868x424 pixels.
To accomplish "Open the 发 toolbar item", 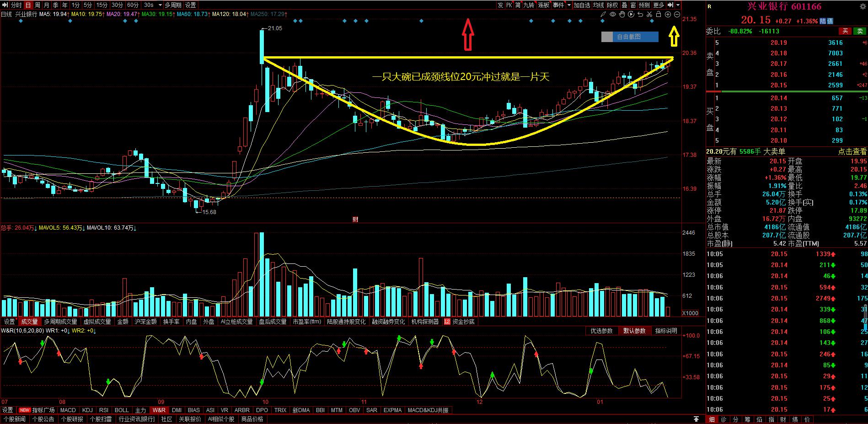I will pos(500,5).
